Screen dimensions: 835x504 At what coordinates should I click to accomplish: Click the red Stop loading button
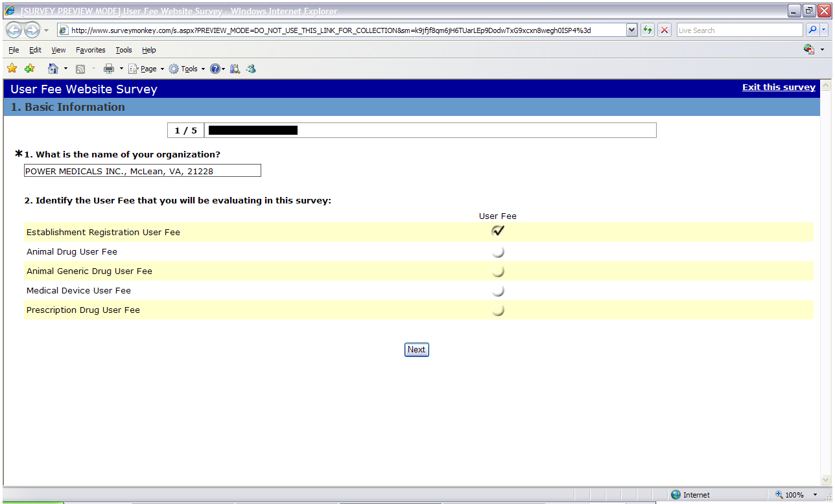coord(664,30)
